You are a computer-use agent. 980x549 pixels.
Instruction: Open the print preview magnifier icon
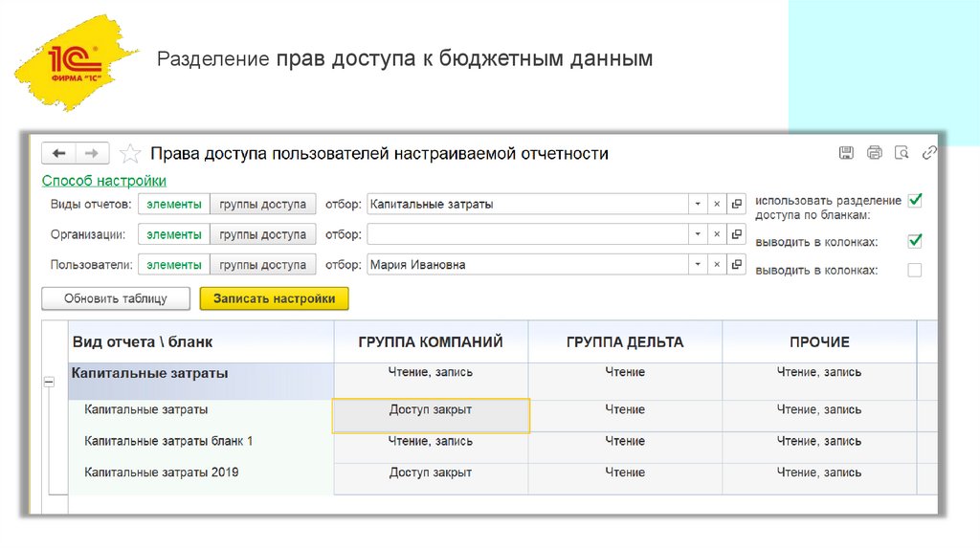(902, 153)
